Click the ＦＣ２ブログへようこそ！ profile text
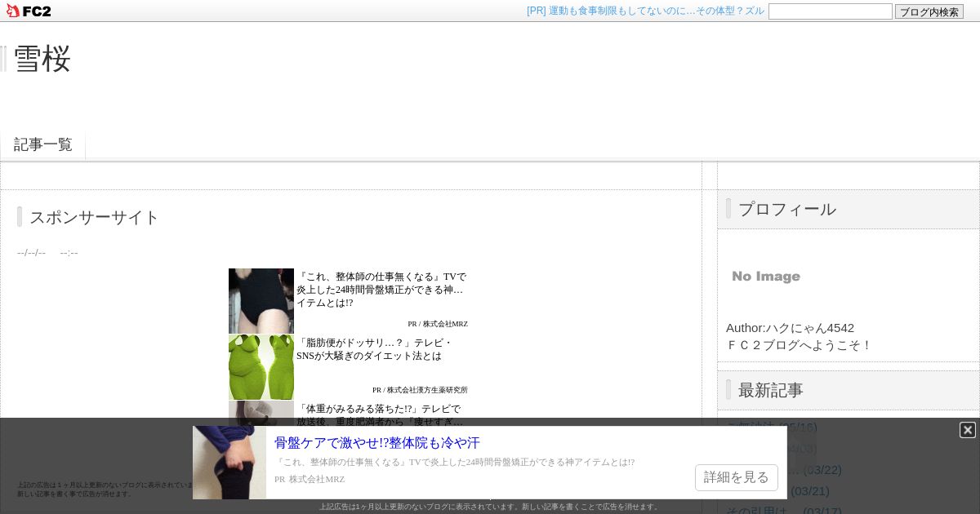Viewport: 980px width, 514px height. tap(799, 344)
